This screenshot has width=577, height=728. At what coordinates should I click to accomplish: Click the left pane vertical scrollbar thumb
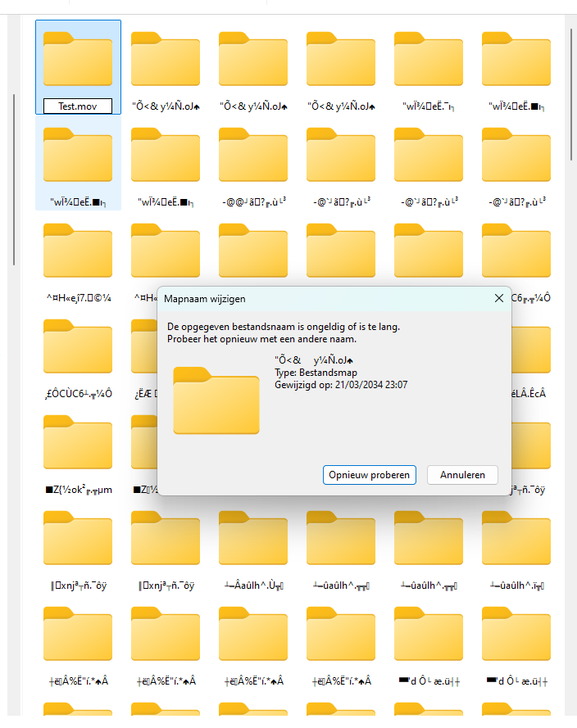pyautogui.click(x=14, y=180)
